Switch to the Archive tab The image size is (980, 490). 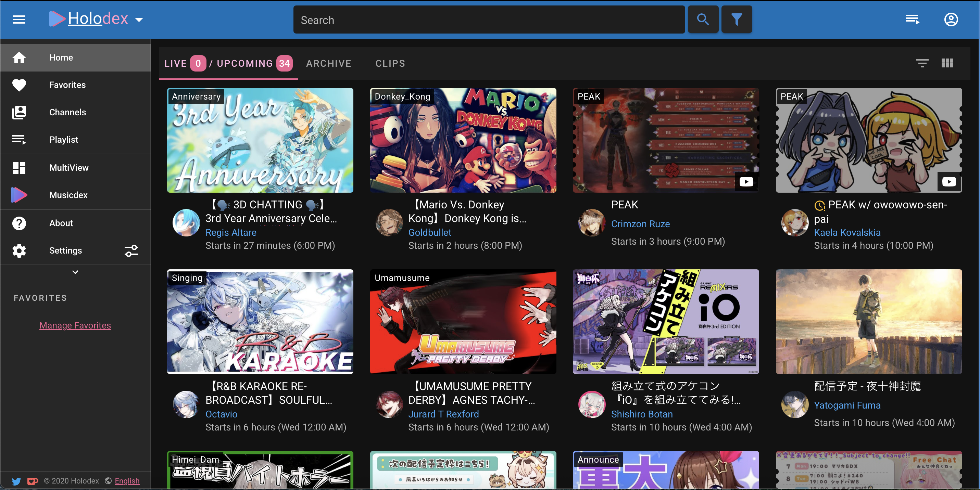329,64
